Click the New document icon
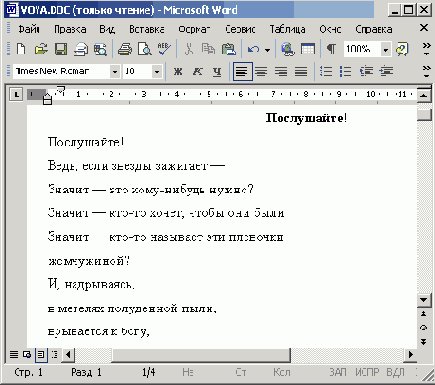Screen dimensions: 435x385 [21, 49]
